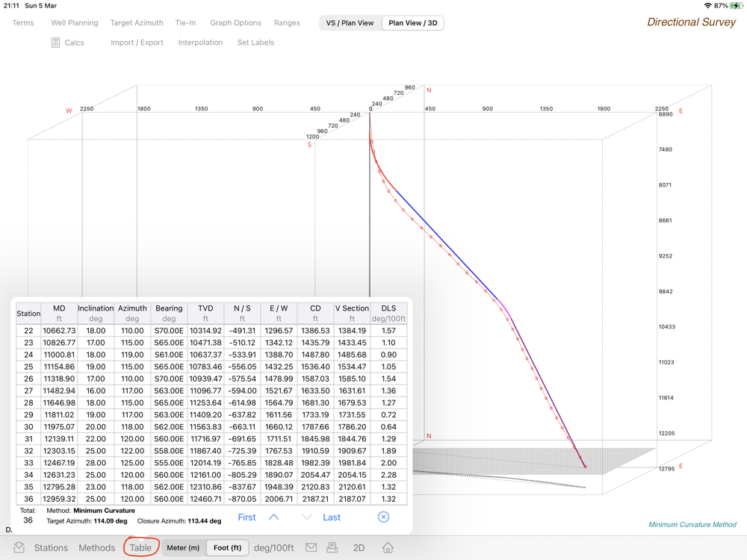Click the blue tangent section of wellpath
The image size is (747, 560).
pos(447,246)
